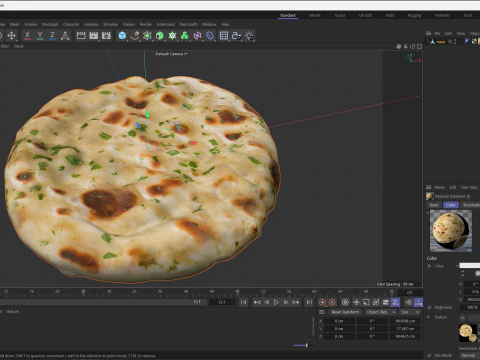The height and width of the screenshot is (360, 480).
Task: Open the Render menu
Action: [146, 24]
